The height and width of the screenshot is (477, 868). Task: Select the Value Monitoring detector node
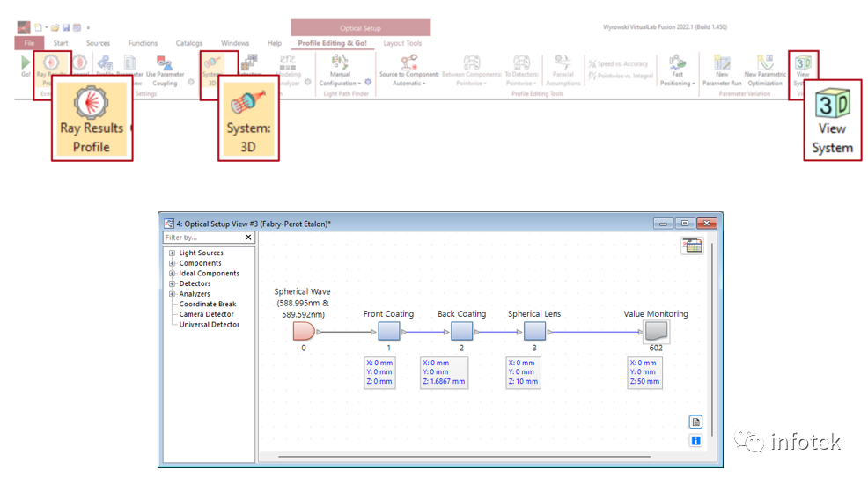(x=656, y=332)
